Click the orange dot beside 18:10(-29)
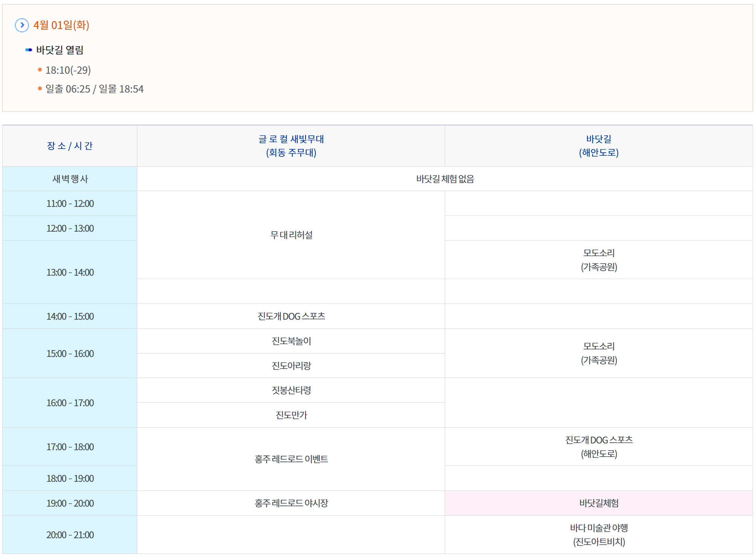The height and width of the screenshot is (557, 756). [40, 70]
